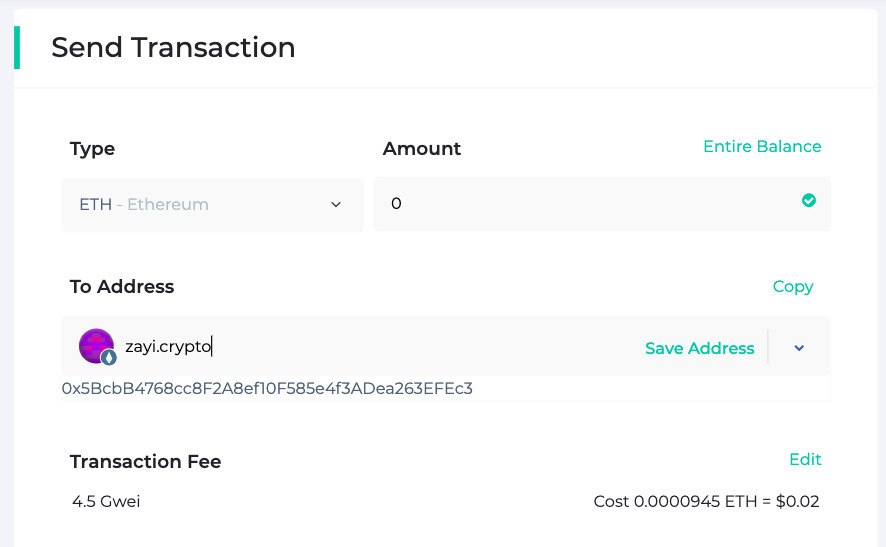Click the zayi.crypto purple avatar icon

pos(96,345)
